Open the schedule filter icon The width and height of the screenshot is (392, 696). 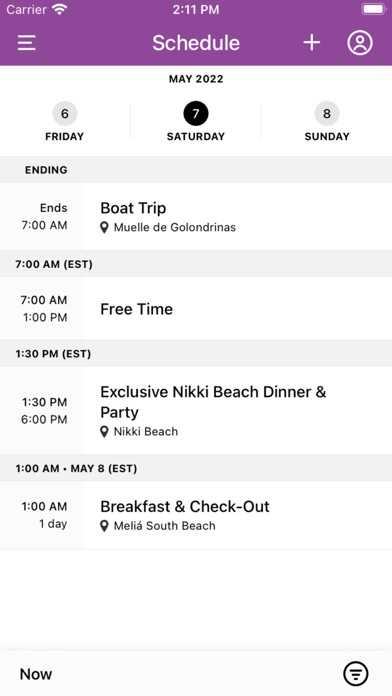click(356, 674)
